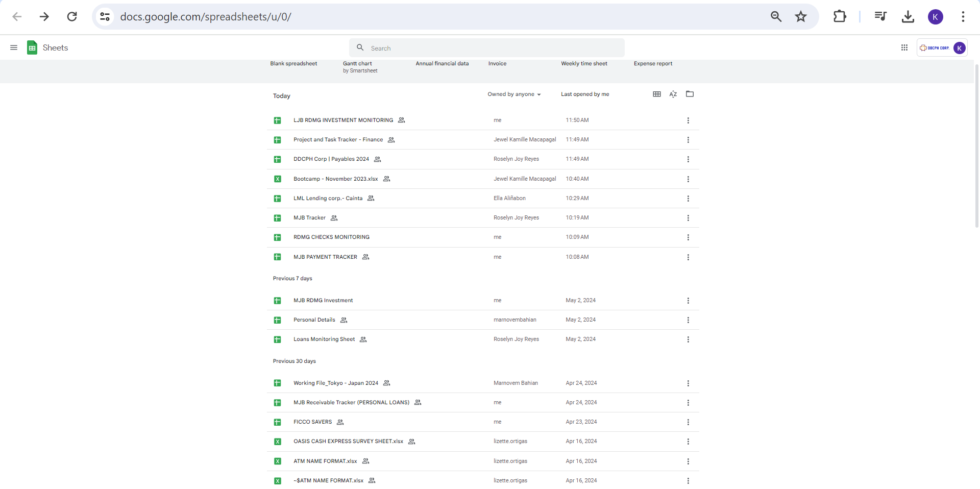Open the file picker folder icon
The height and width of the screenshot is (489, 980).
pyautogui.click(x=690, y=94)
